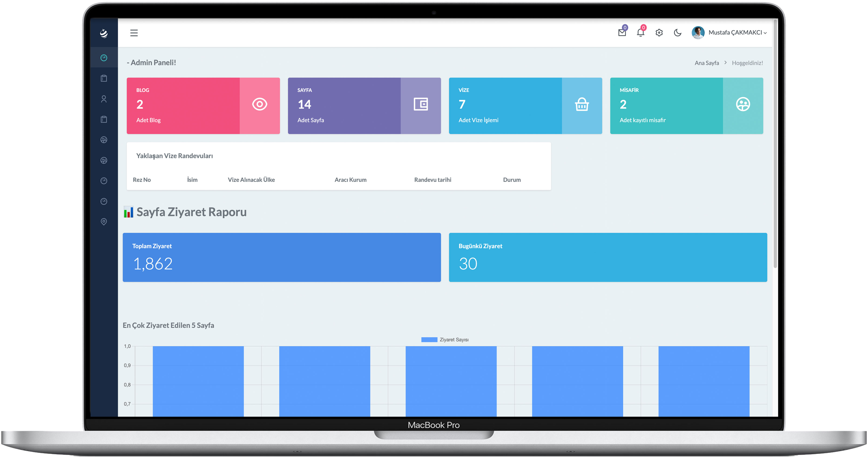Select the user profile sidebar icon
This screenshot has height=457, width=868.
tap(104, 99)
